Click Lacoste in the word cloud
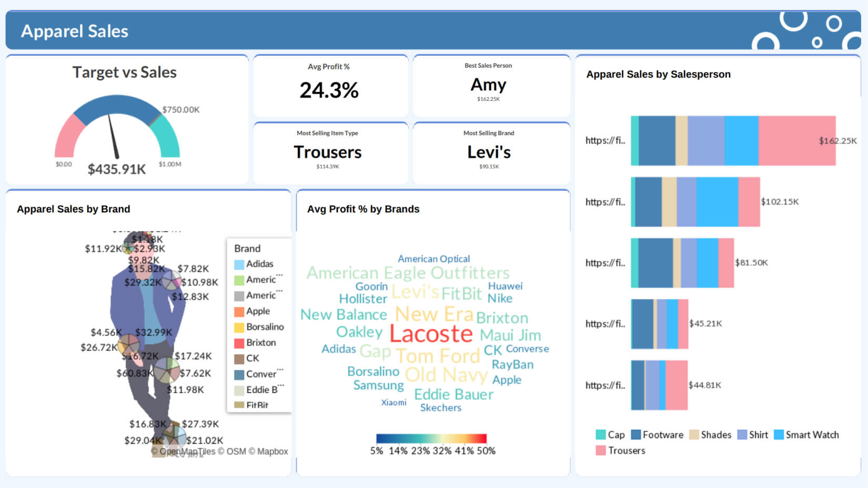Screen dimensions: 868x488 [431, 333]
